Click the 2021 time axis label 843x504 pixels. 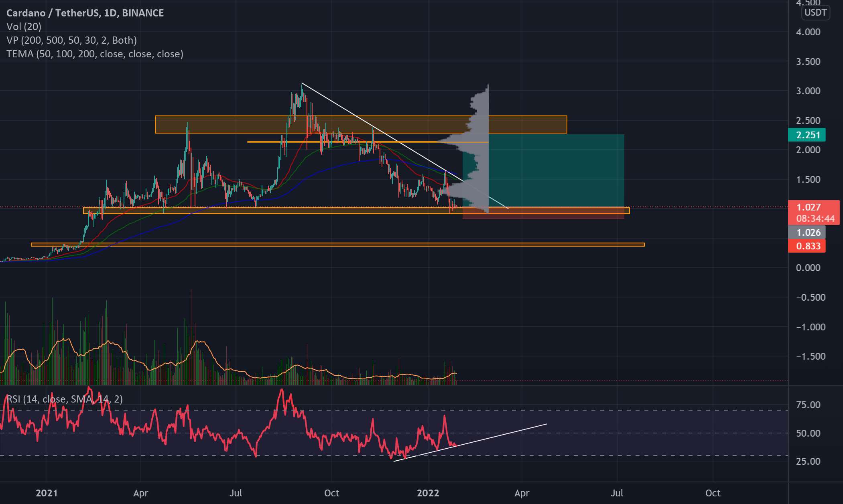tap(47, 493)
